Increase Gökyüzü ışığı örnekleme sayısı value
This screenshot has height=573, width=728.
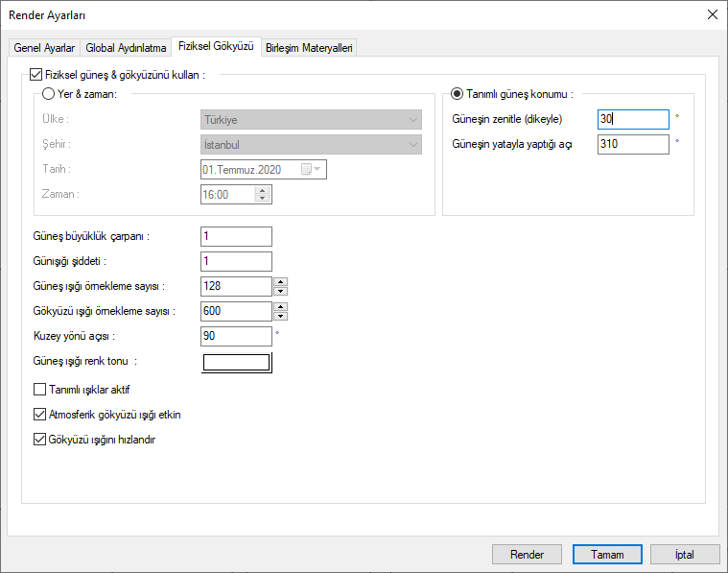(x=280, y=307)
